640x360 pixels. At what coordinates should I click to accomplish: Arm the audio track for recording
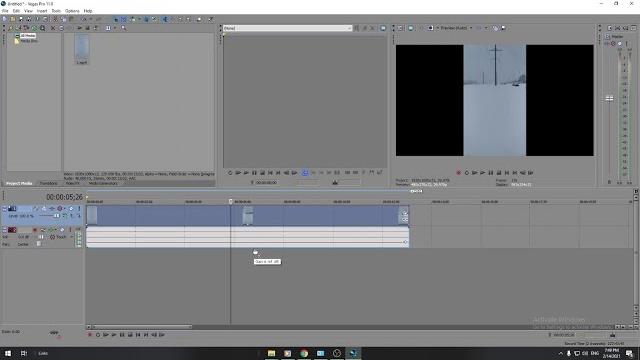pyautogui.click(x=35, y=230)
